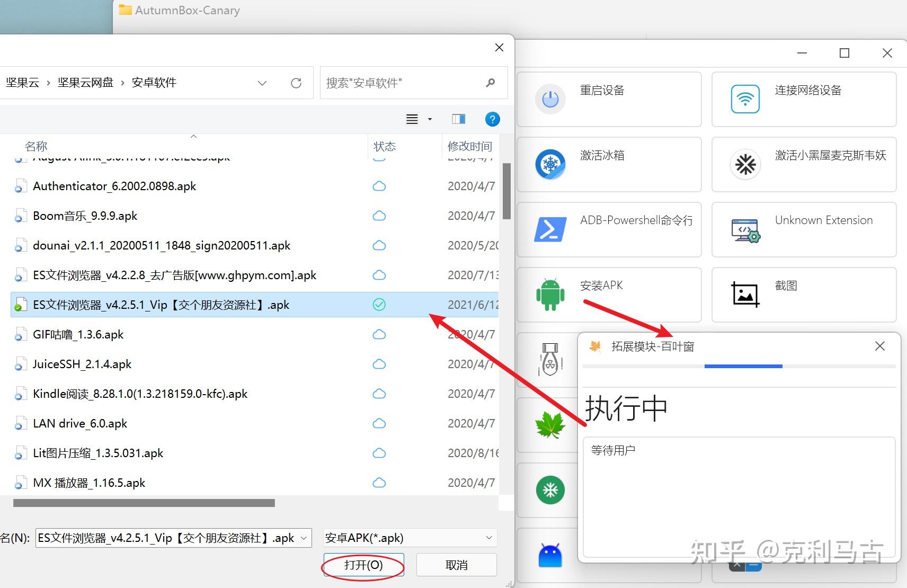Viewport: 907px width, 588px height.
Task: Click the 取消 button
Action: [x=457, y=565]
